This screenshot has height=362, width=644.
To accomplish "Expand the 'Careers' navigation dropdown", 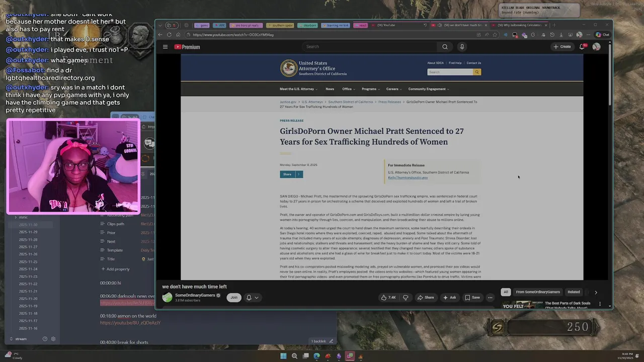I will pos(394,89).
